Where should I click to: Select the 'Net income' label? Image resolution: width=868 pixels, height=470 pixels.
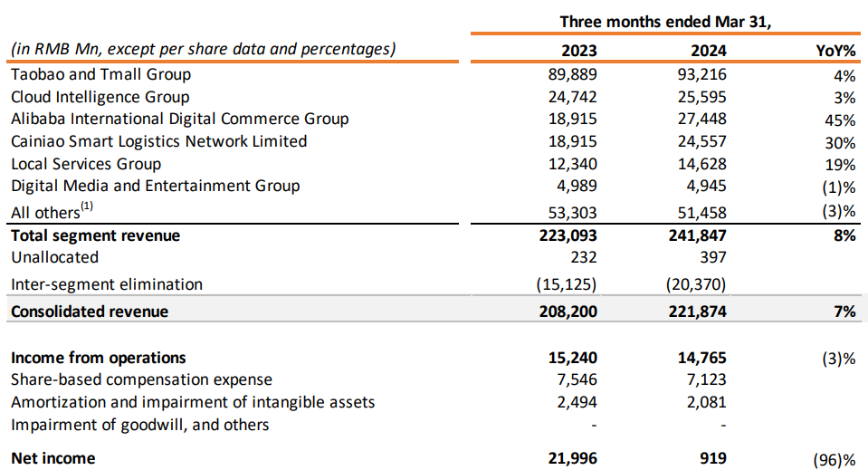[x=53, y=459]
